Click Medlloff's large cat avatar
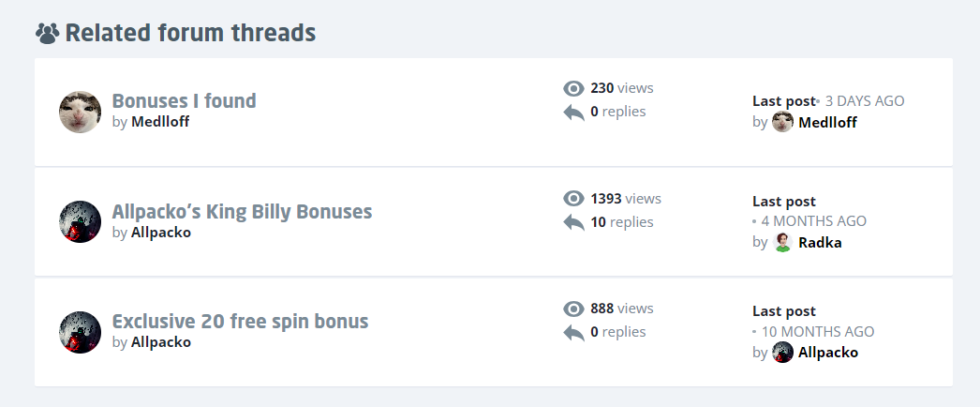This screenshot has height=407, width=980. coord(80,113)
